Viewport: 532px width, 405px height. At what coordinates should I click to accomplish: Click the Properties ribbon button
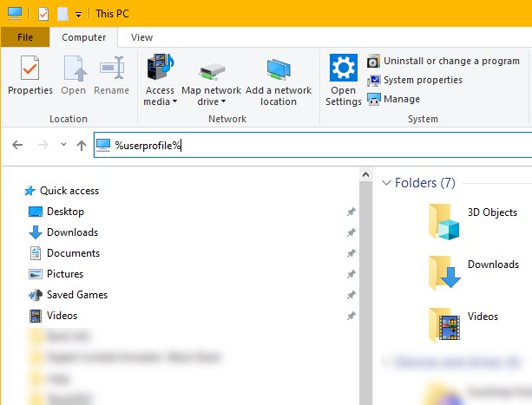pyautogui.click(x=30, y=75)
